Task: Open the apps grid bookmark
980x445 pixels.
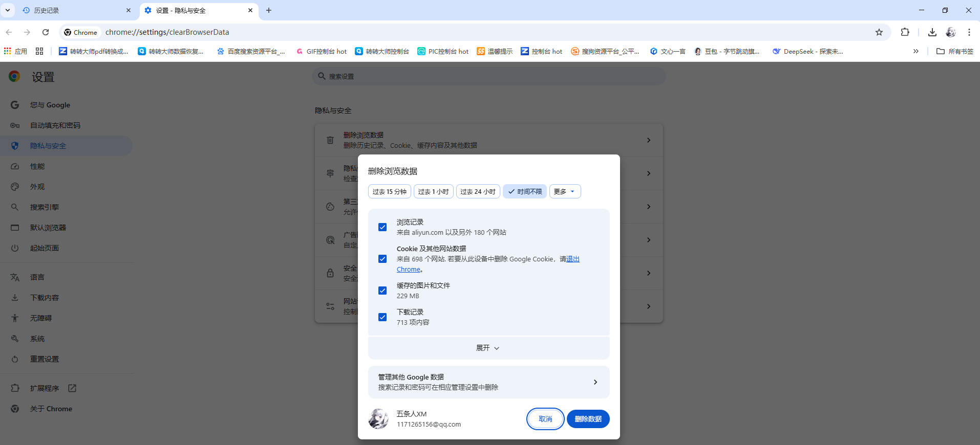Action: click(x=15, y=51)
